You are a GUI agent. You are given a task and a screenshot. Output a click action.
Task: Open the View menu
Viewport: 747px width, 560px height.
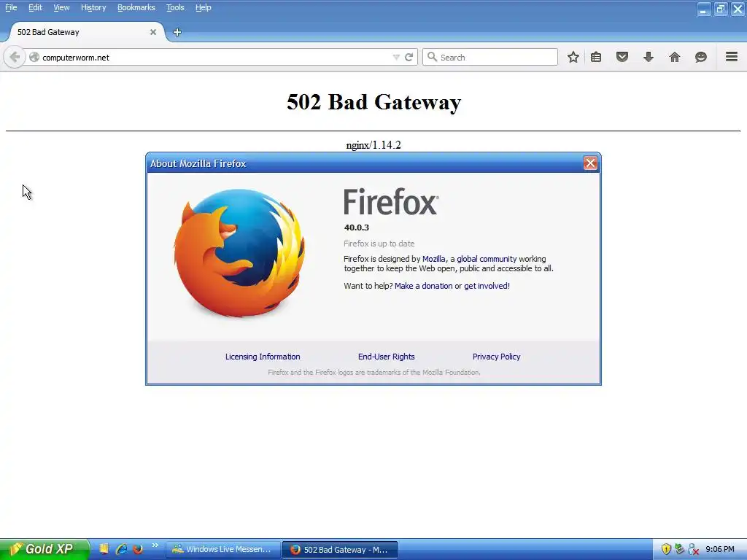61,7
